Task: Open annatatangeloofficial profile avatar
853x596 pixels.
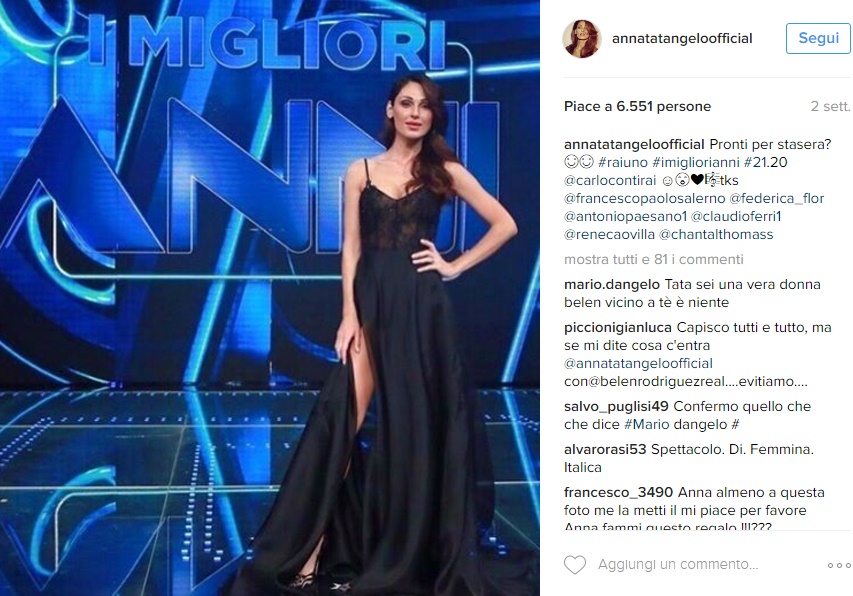Action: pyautogui.click(x=582, y=39)
